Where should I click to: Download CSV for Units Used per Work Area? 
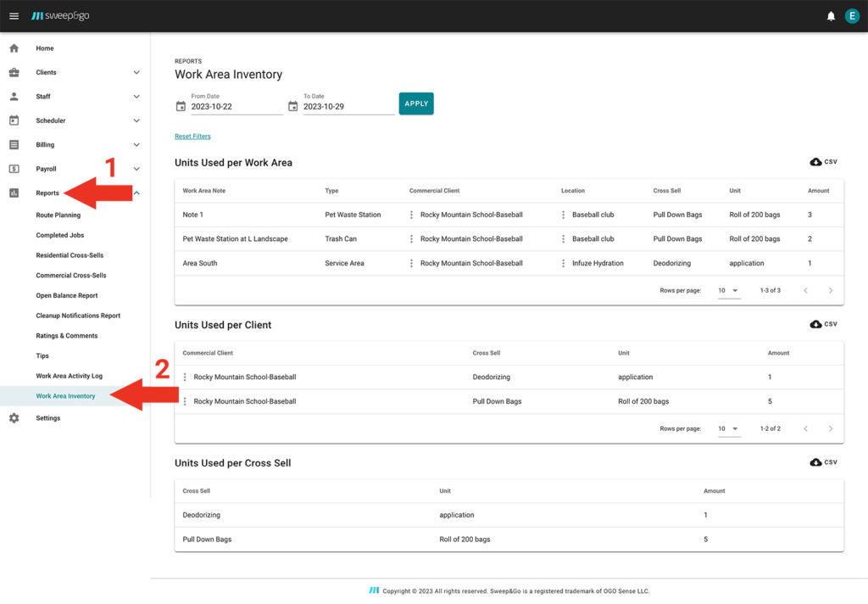coord(823,162)
